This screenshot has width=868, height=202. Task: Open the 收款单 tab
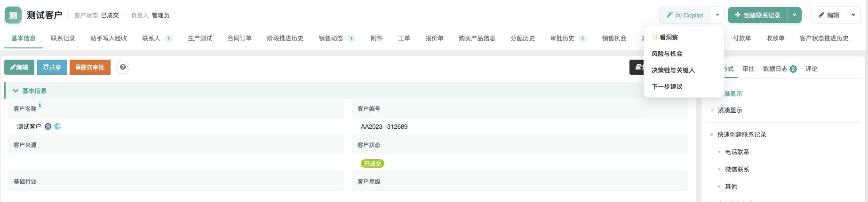coord(775,38)
